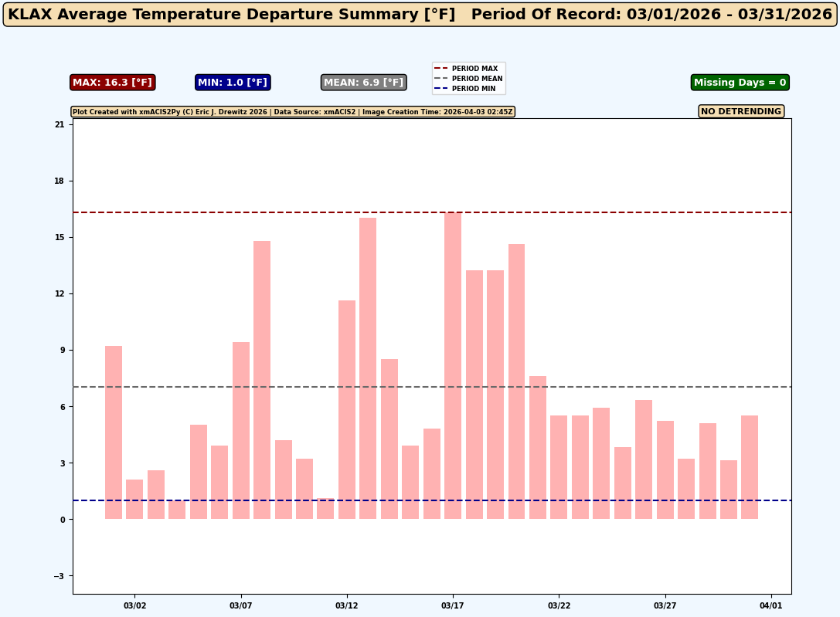Click the bar above the 03/12 tick
The width and height of the screenshot is (840, 617).
[347, 410]
